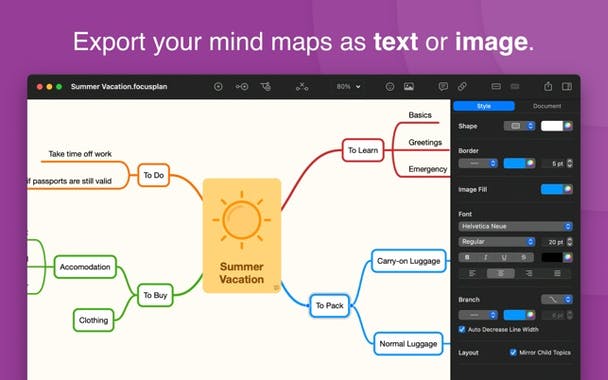
Task: Select the Accomodation topic node
Action: click(x=85, y=267)
